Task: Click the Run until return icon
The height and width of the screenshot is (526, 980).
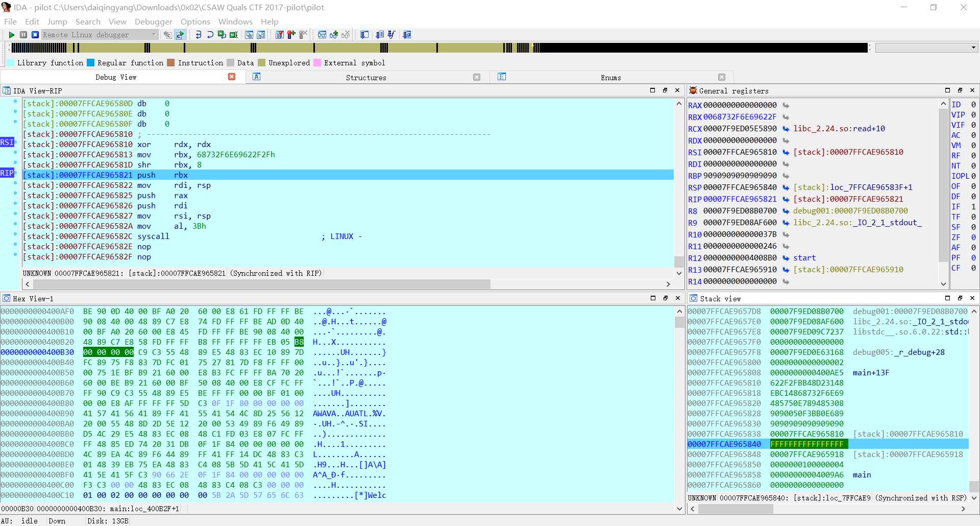Action: click(222, 35)
